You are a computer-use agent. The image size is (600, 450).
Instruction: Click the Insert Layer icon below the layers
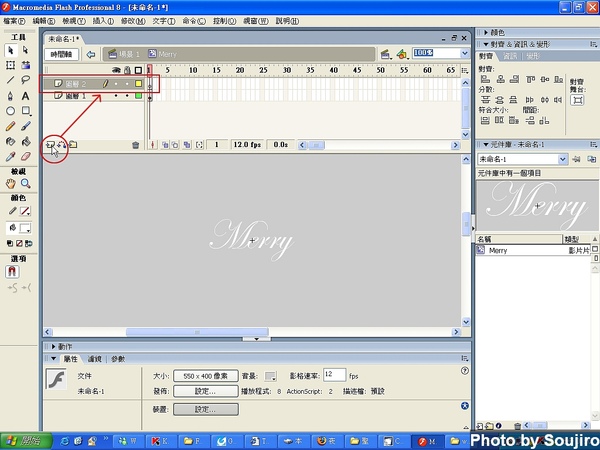click(50, 145)
